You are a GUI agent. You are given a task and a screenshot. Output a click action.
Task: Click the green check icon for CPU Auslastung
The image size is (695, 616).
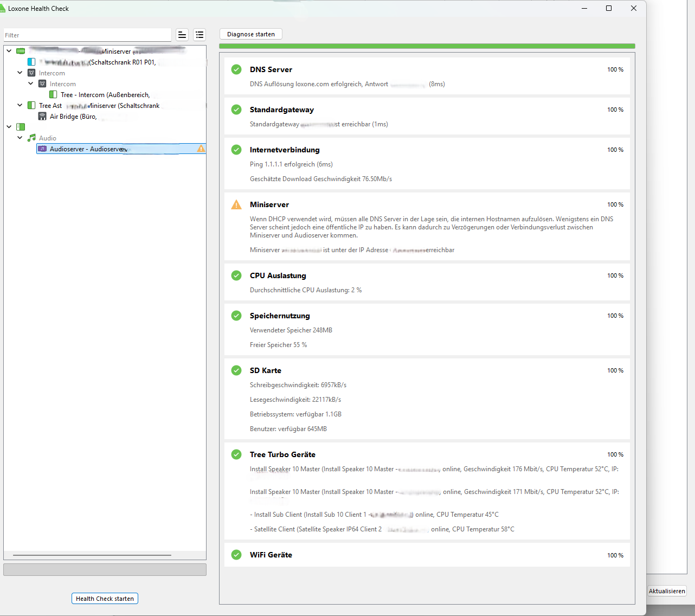(x=236, y=275)
